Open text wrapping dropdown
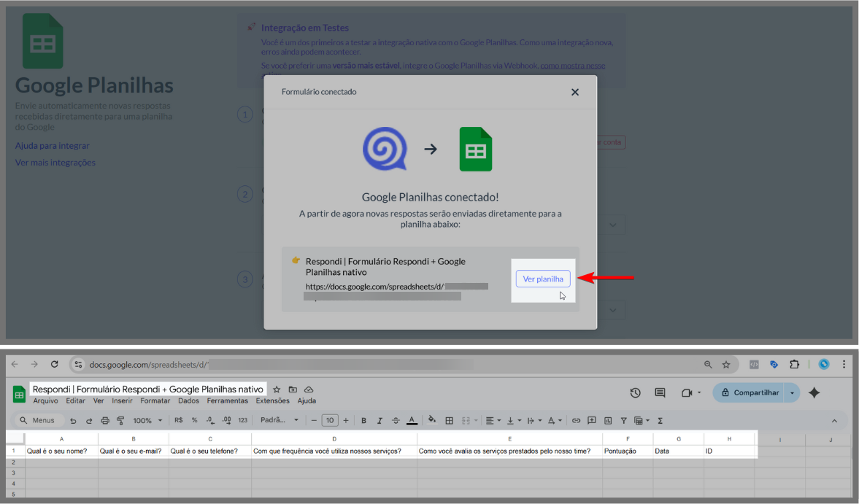The image size is (859, 504). (x=533, y=420)
